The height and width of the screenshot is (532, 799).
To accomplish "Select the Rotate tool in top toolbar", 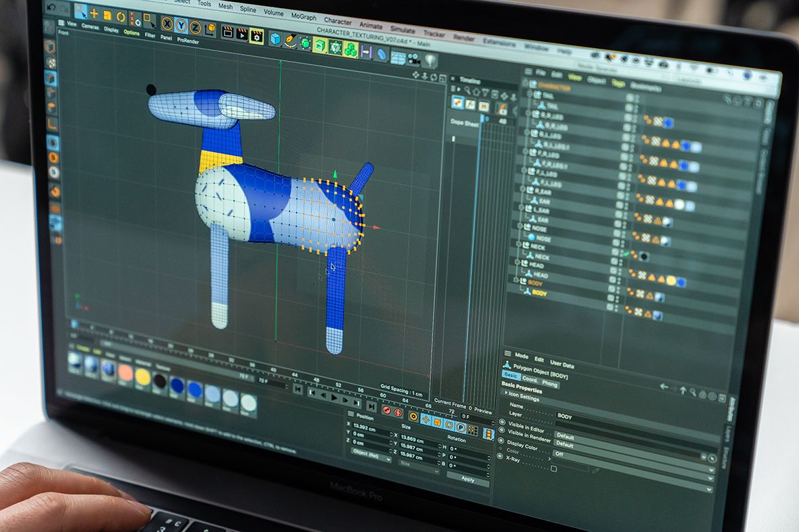I will pyautogui.click(x=121, y=17).
